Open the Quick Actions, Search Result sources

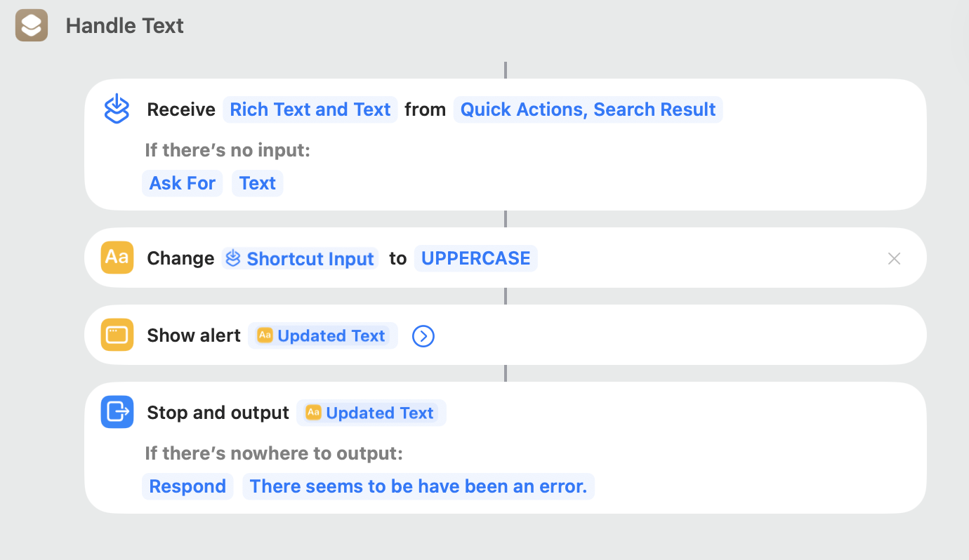coord(588,109)
